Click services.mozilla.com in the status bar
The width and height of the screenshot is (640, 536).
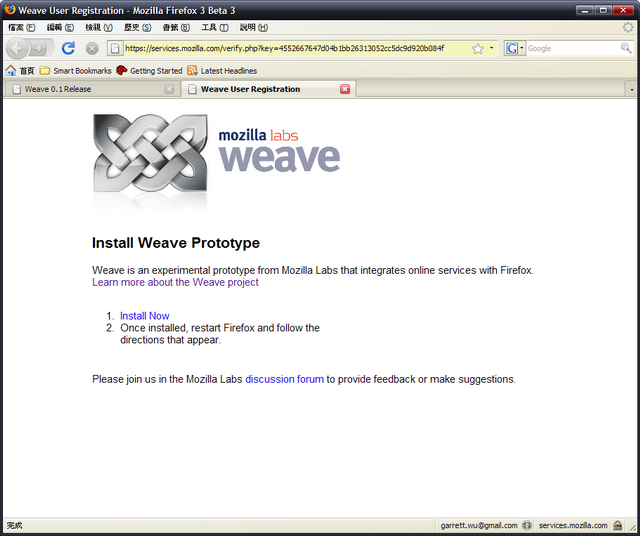573,525
